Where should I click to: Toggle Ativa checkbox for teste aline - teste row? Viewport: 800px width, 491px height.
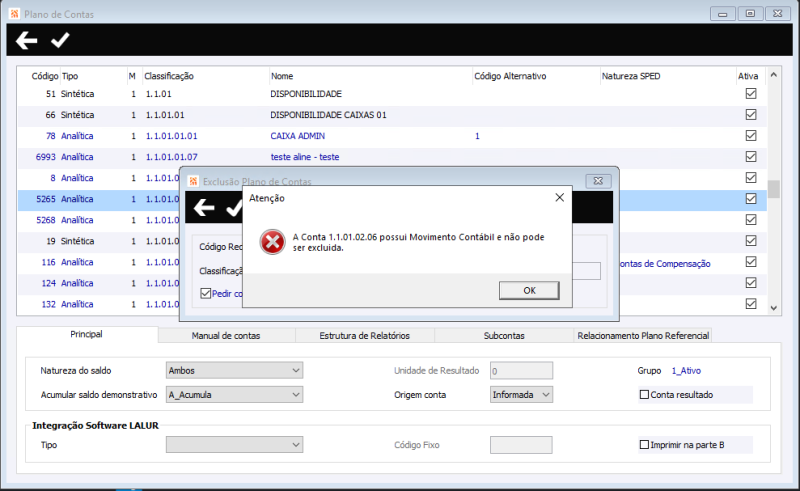click(751, 156)
